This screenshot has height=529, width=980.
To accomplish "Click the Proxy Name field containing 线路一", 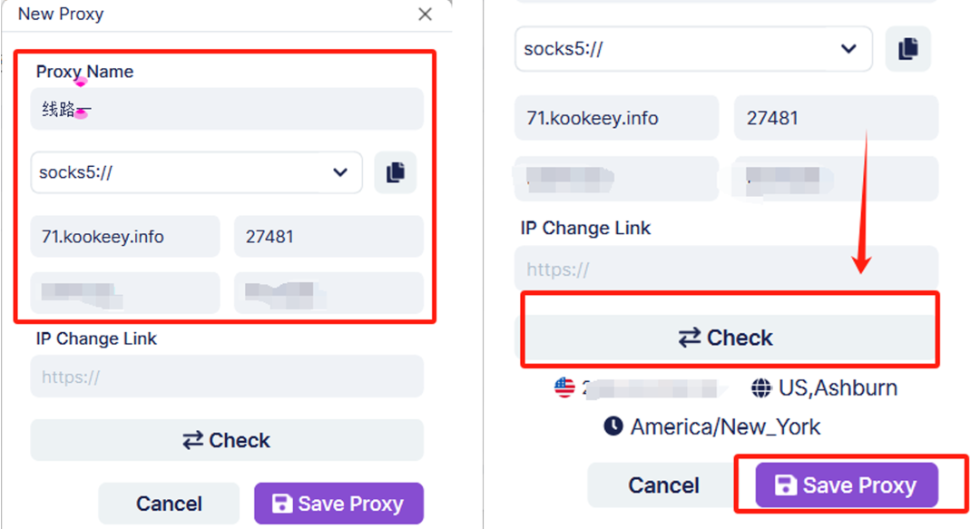I will pos(227,109).
